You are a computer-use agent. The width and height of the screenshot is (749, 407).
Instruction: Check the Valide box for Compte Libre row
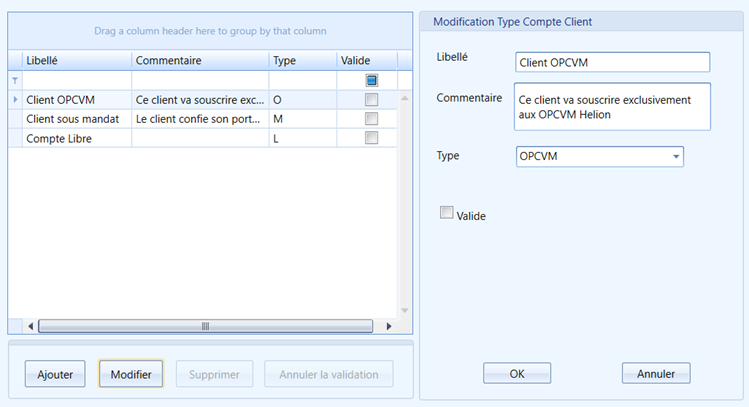click(x=371, y=138)
